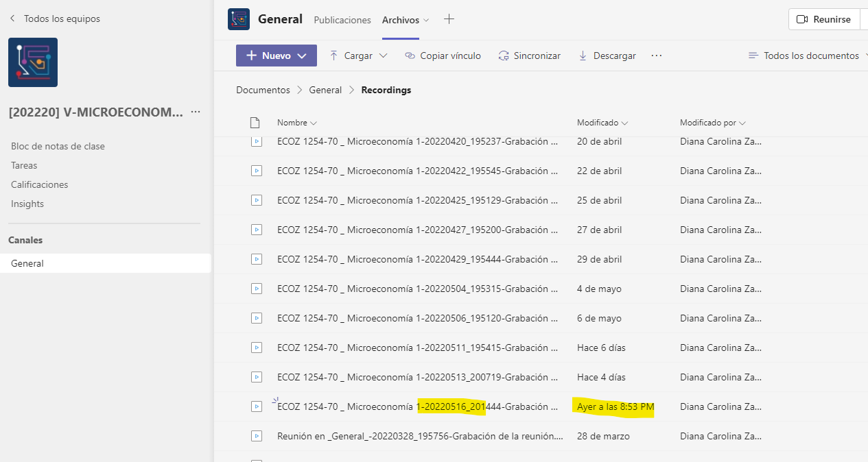Click video icon of 20220516 recording
Image resolution: width=868 pixels, height=462 pixels.
point(257,406)
